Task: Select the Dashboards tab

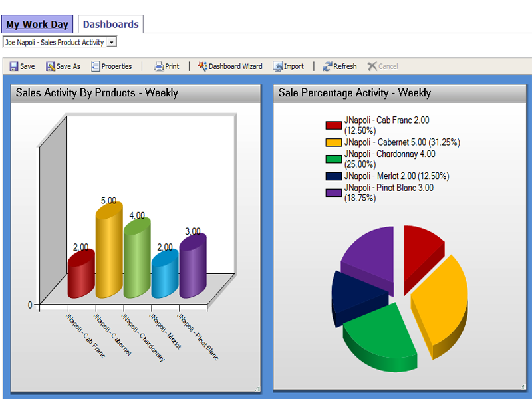Action: pyautogui.click(x=110, y=25)
